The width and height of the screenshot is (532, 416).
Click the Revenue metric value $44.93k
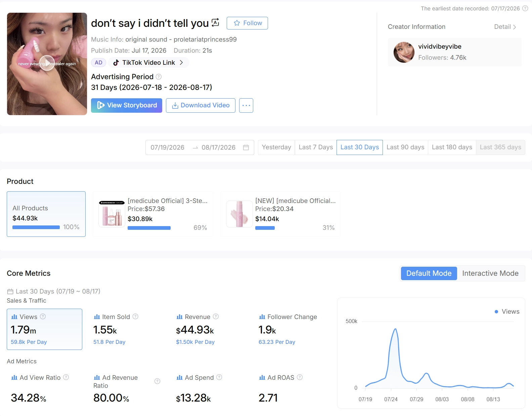(195, 330)
